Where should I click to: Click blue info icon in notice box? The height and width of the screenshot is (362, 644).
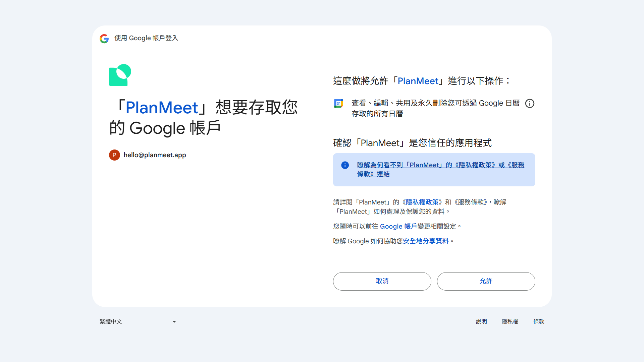pos(345,165)
